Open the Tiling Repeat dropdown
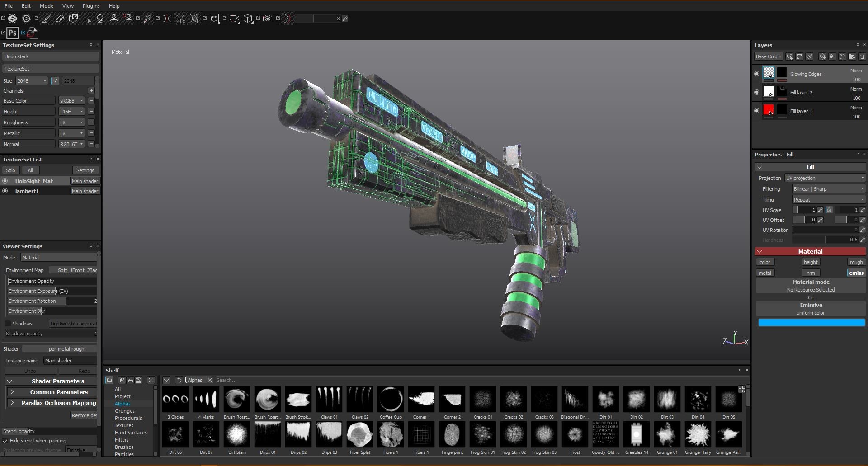This screenshot has height=466, width=868. click(x=828, y=199)
